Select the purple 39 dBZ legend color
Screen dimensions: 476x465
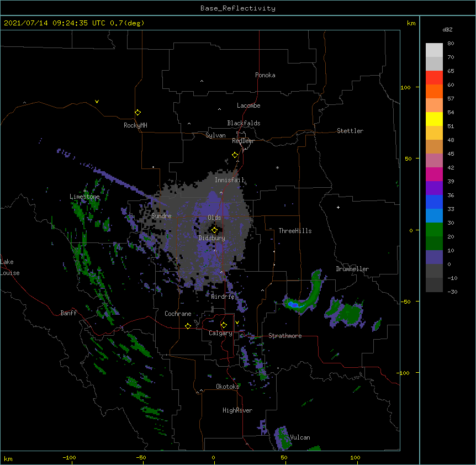tap(434, 188)
